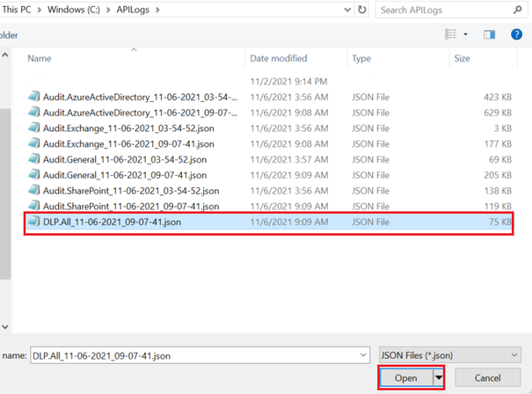
Task: Click into the Search APILogs field
Action: point(444,10)
